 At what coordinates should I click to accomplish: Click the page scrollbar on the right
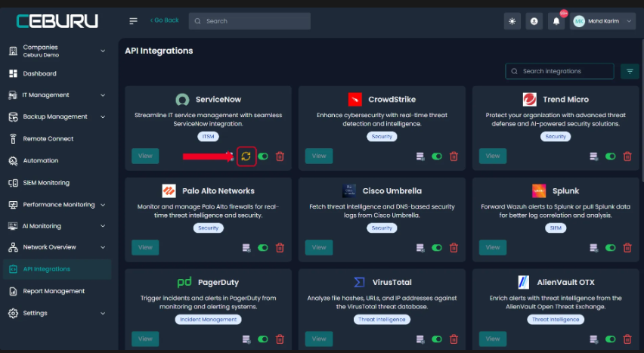(x=642, y=110)
